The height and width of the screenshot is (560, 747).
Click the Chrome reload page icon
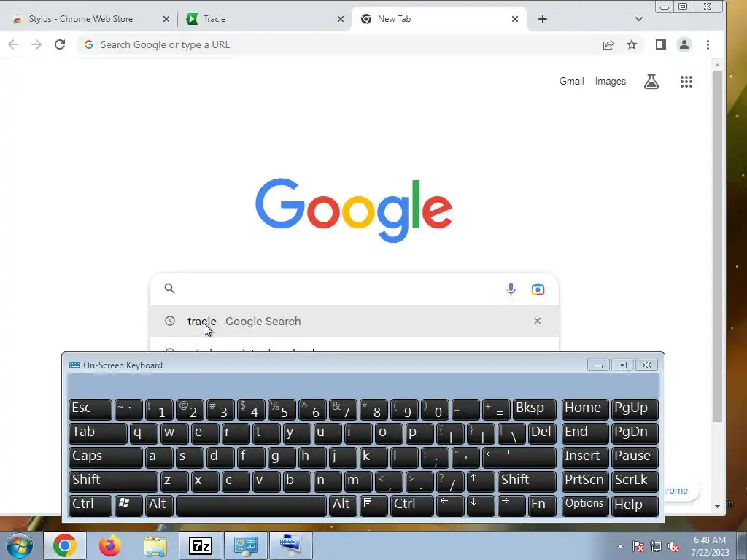[60, 44]
